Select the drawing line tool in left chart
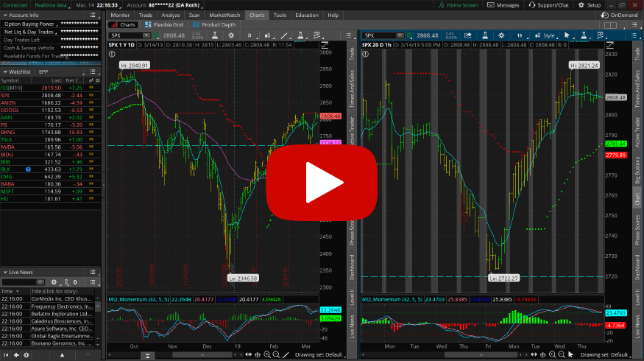 coord(284,35)
